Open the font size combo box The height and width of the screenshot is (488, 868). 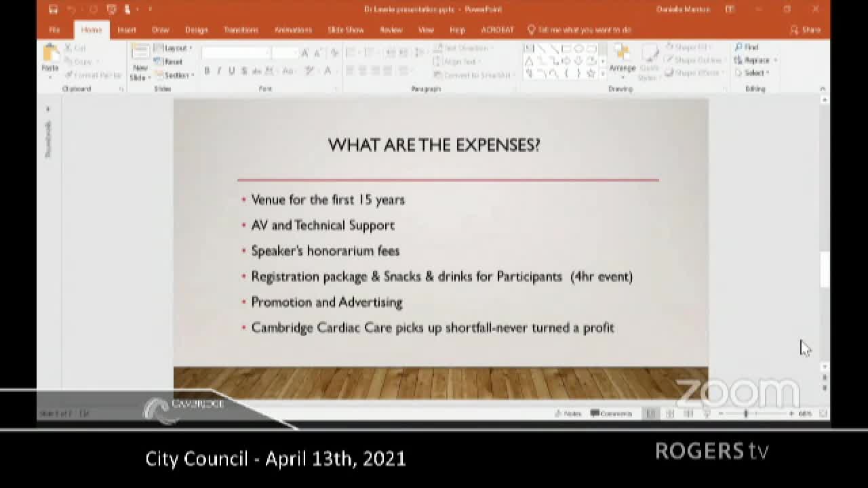(284, 53)
